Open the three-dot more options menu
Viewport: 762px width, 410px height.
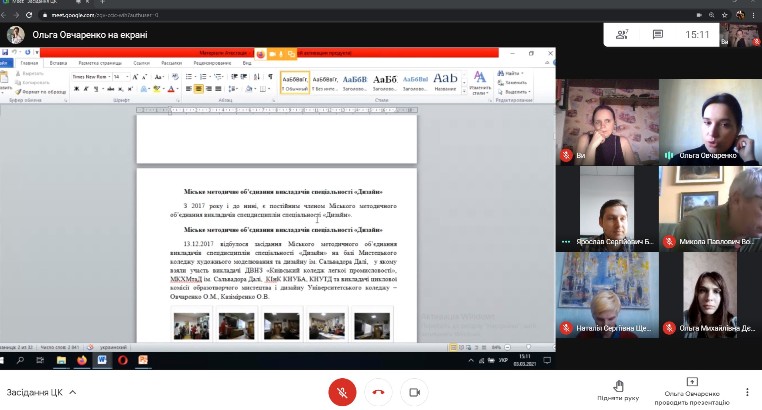[x=747, y=391]
